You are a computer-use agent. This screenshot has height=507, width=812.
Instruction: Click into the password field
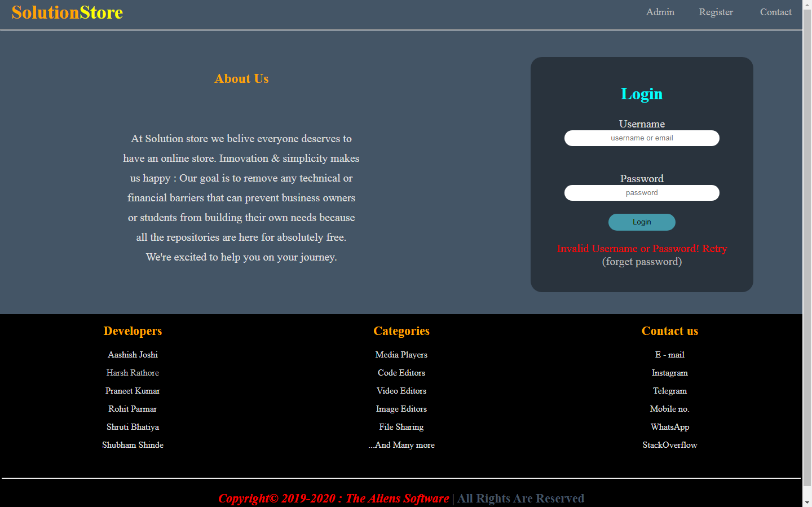click(642, 193)
